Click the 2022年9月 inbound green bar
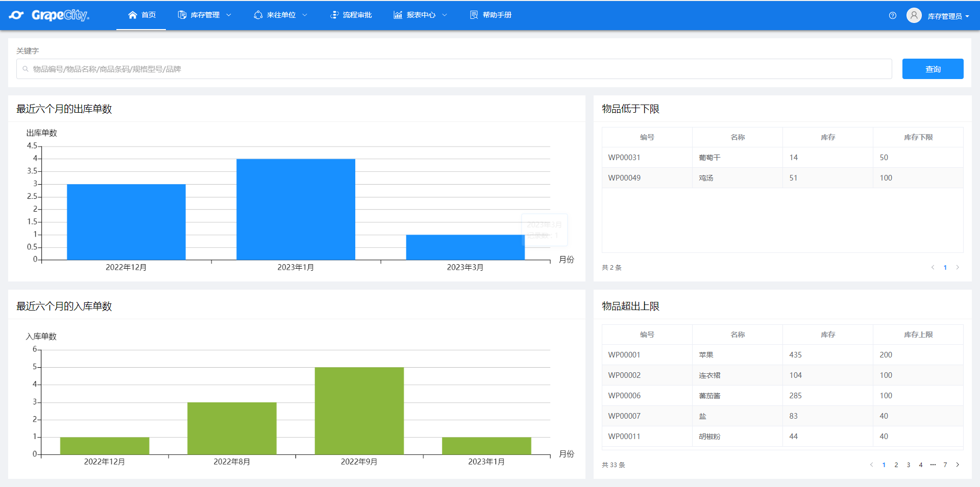The width and height of the screenshot is (980, 487). click(359, 411)
